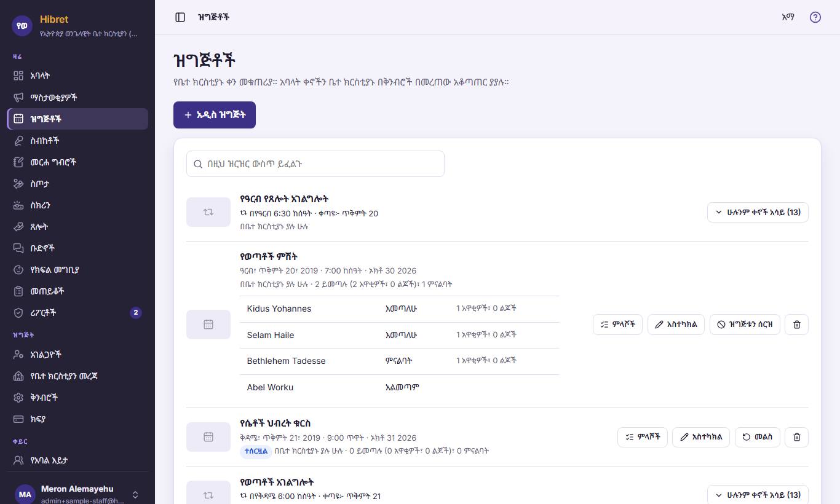Click the አዲስ ዝግጅት new event button
The image size is (840, 504).
215,115
